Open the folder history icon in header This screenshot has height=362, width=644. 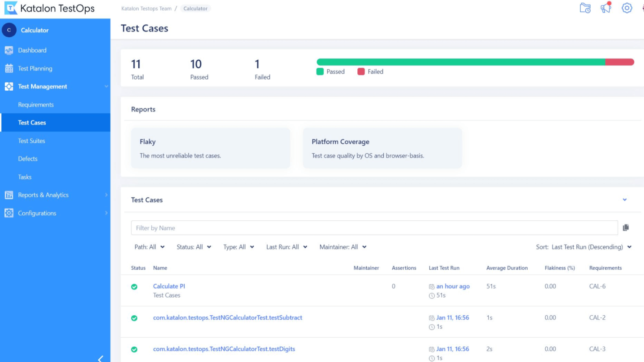[x=585, y=8]
